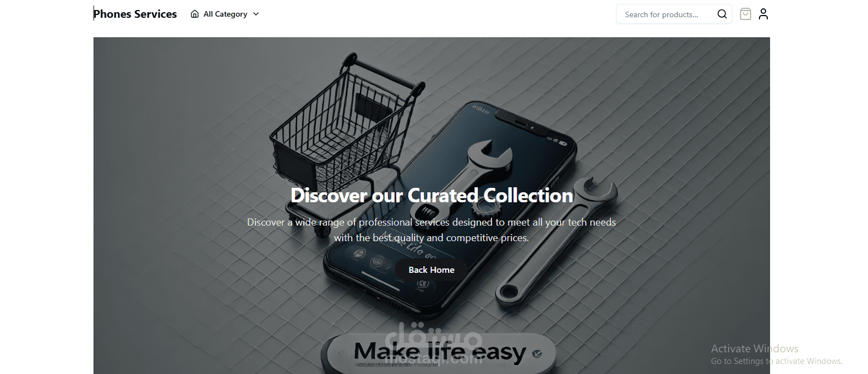Click the Go to Settings activation text

tap(777, 361)
